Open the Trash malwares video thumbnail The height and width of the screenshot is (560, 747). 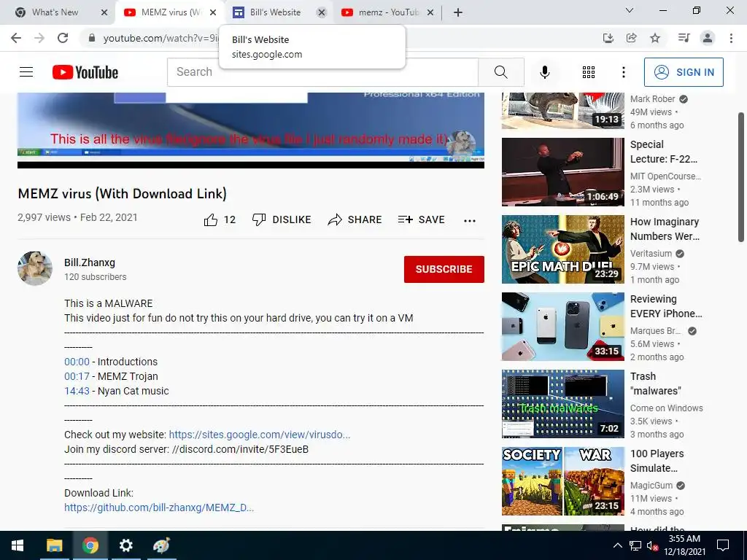click(562, 404)
